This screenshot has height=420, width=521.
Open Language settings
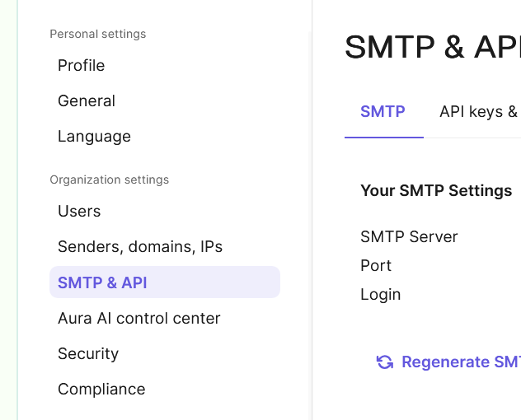(x=94, y=137)
